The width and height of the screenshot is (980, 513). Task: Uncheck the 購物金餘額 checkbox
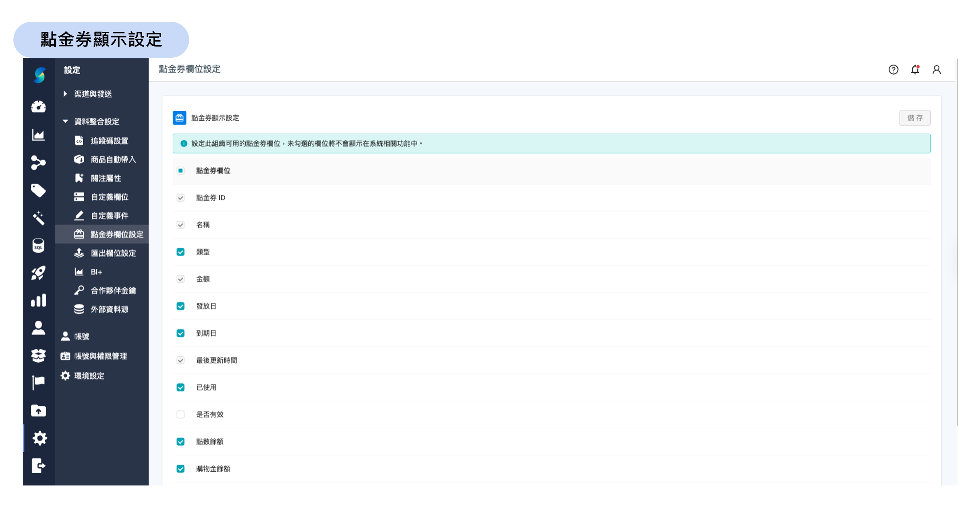click(x=180, y=469)
